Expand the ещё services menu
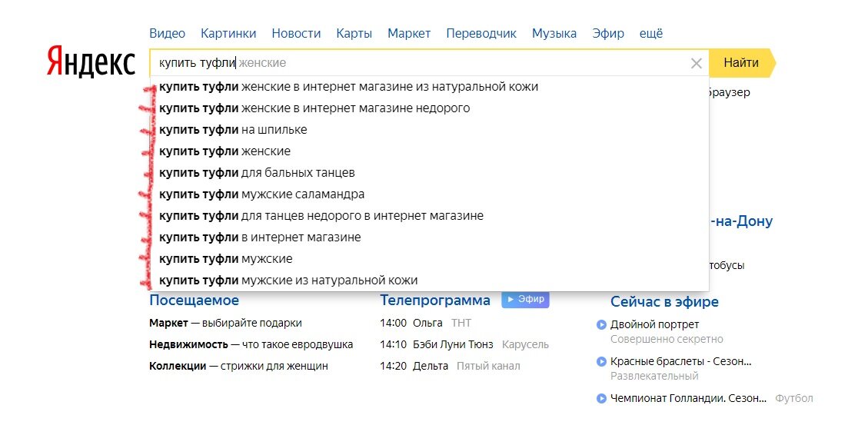The width and height of the screenshot is (868, 425). 651,33
